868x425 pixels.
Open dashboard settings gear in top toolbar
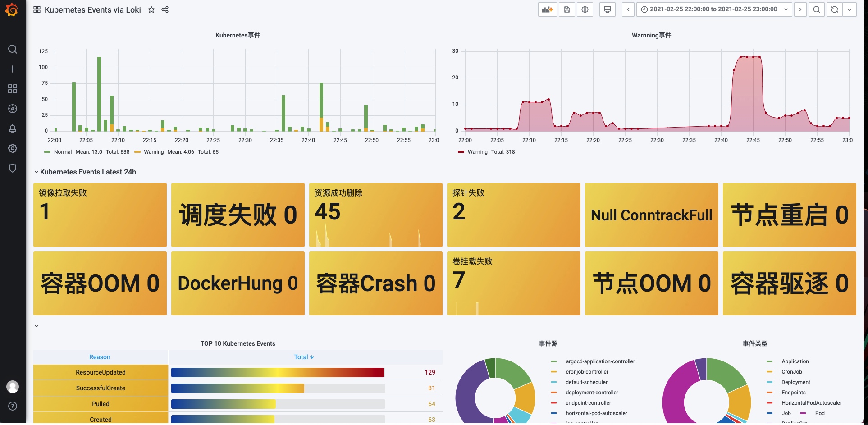point(585,9)
